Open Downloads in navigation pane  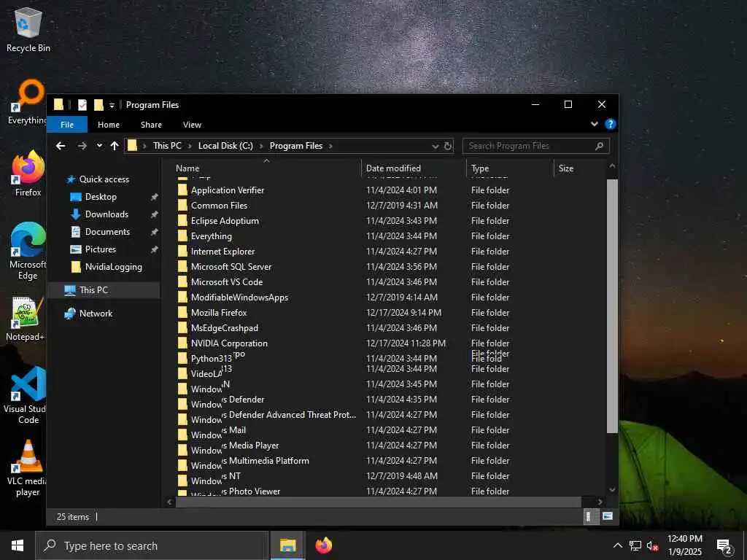tap(107, 214)
